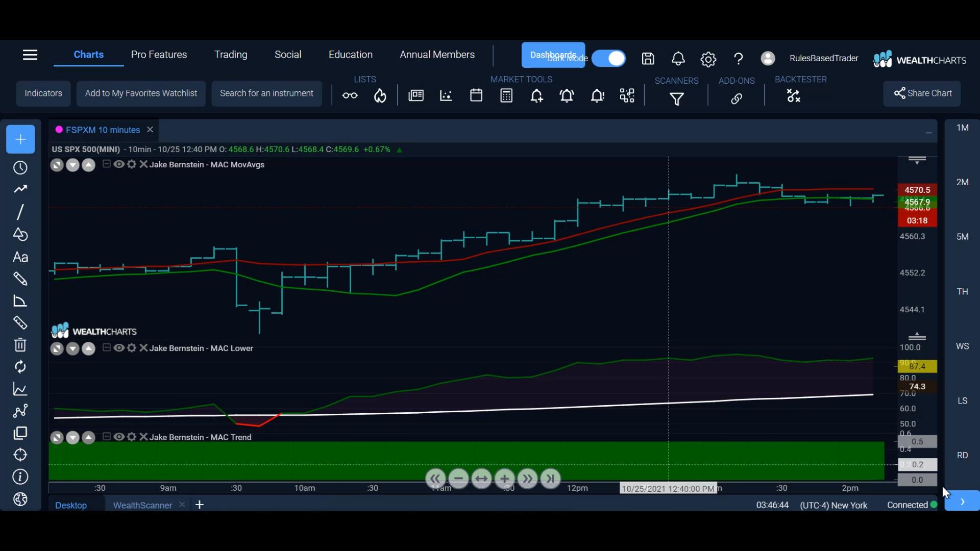The height and width of the screenshot is (551, 980).
Task: Open MAC MovAvgs indicator settings gear
Action: (x=132, y=164)
